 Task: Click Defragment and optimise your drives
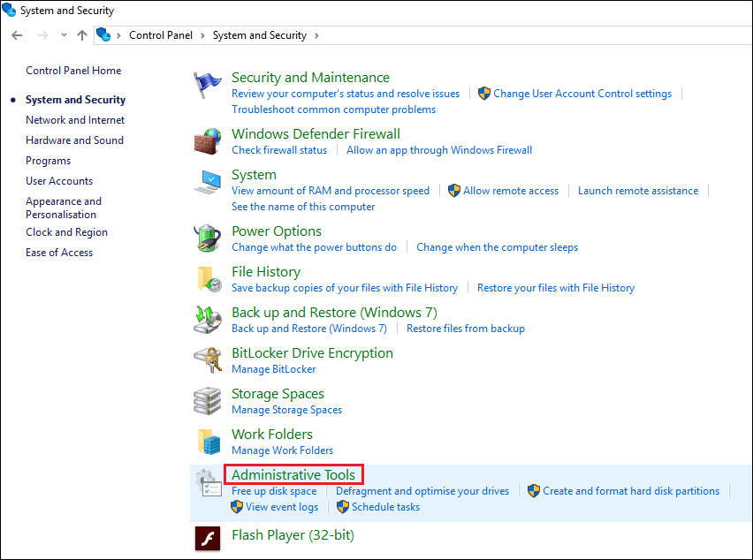pyautogui.click(x=422, y=491)
